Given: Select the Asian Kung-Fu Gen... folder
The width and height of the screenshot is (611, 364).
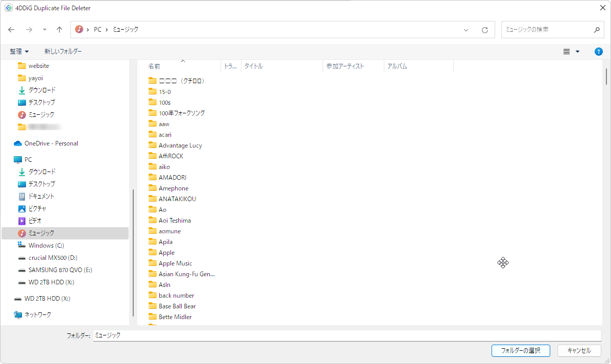Looking at the screenshot, I should (x=182, y=274).
